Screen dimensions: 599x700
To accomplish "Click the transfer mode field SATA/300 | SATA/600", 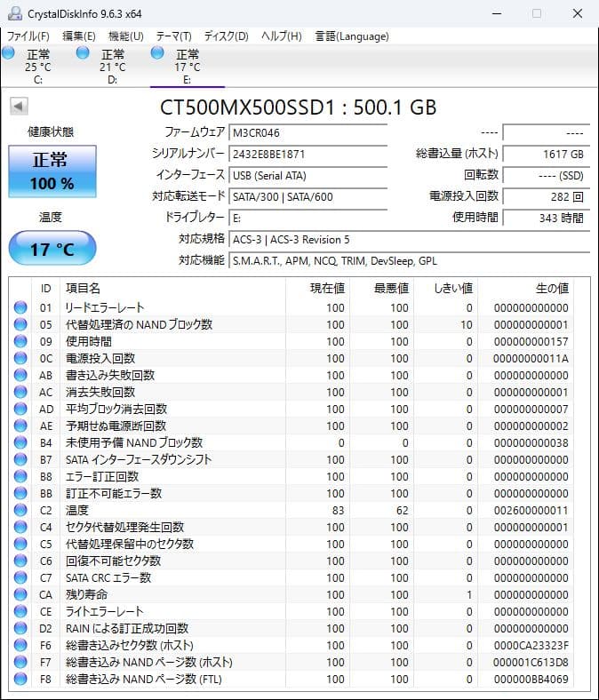I will (x=307, y=197).
